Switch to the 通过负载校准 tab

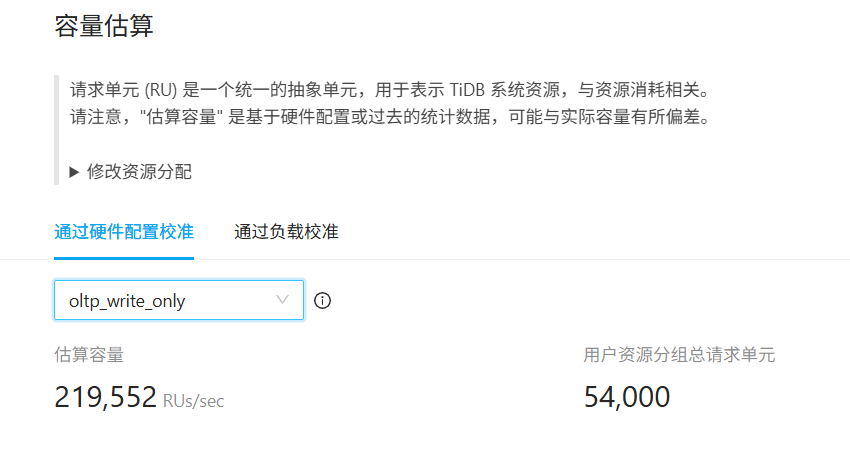286,232
